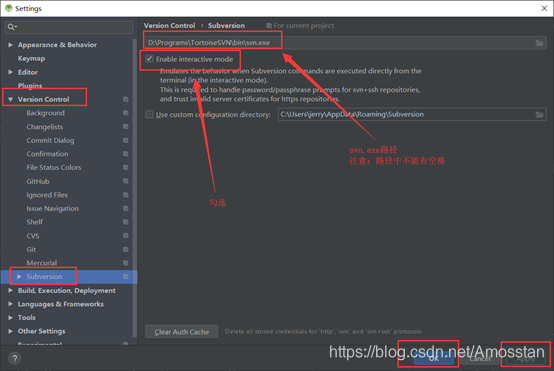This screenshot has width=554, height=371.
Task: Open Changelists settings page
Action: [x=45, y=127]
